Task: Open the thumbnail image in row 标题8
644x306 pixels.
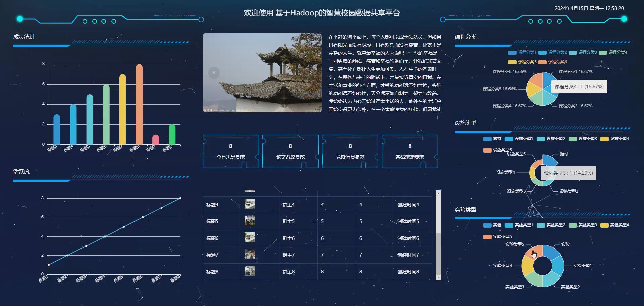Action: pos(249,271)
